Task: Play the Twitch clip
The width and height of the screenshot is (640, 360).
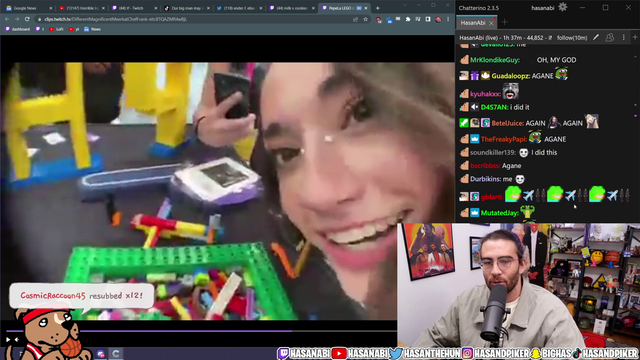Action: (8, 340)
